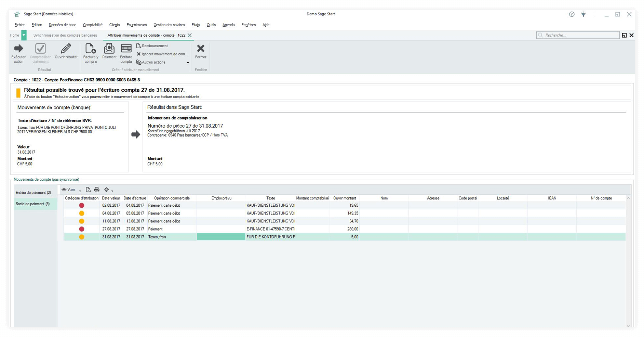
Task: Click the Facture y compris icon
Action: point(91,48)
